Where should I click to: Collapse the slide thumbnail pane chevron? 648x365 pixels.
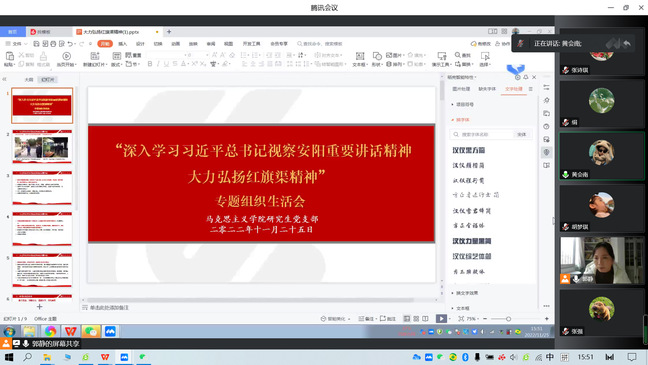4,79
